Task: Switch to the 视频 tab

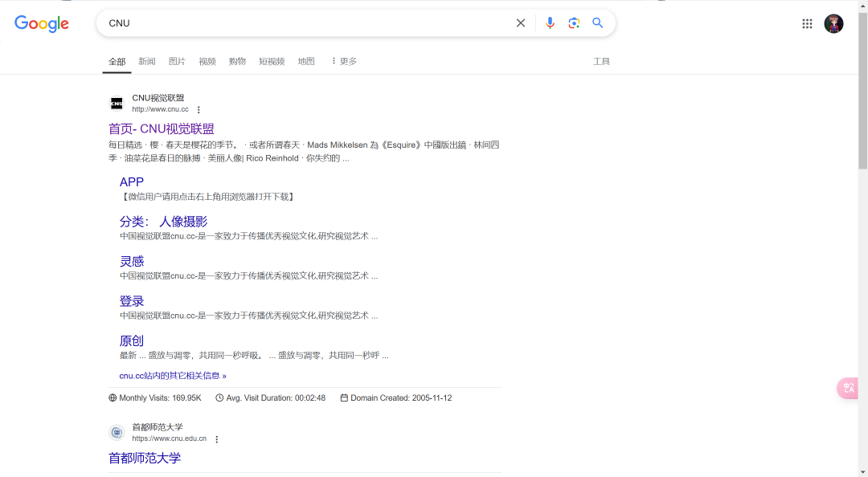Action: tap(207, 61)
